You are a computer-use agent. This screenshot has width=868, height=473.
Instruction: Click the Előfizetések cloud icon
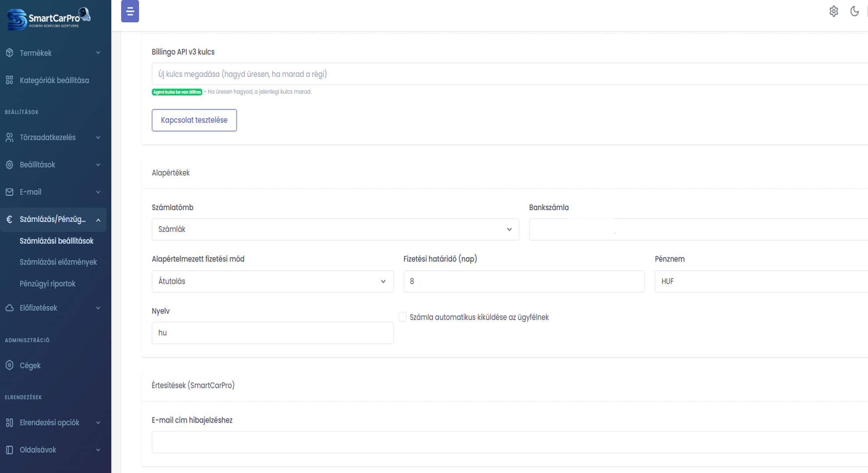[10, 308]
